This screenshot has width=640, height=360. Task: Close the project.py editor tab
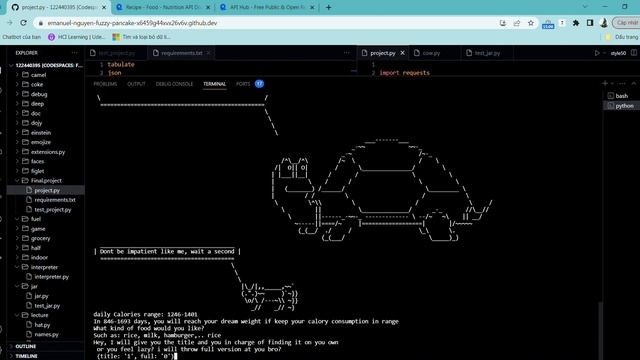click(402, 53)
